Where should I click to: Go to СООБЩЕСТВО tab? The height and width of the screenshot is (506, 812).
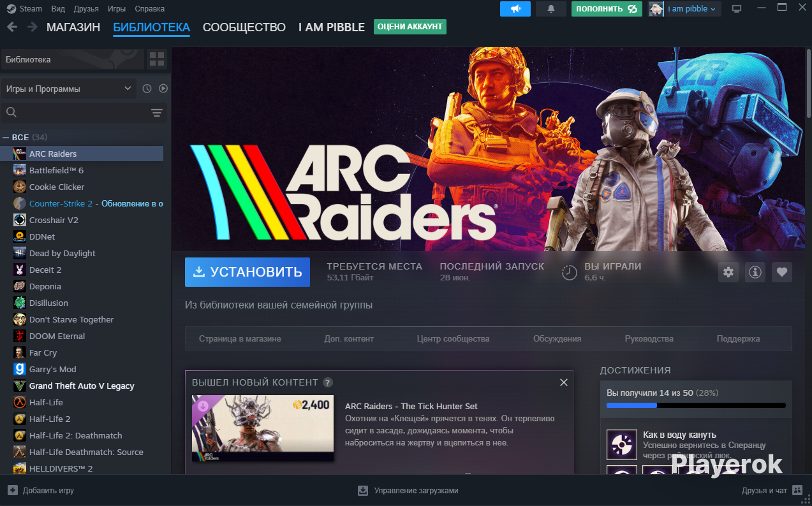click(x=244, y=27)
